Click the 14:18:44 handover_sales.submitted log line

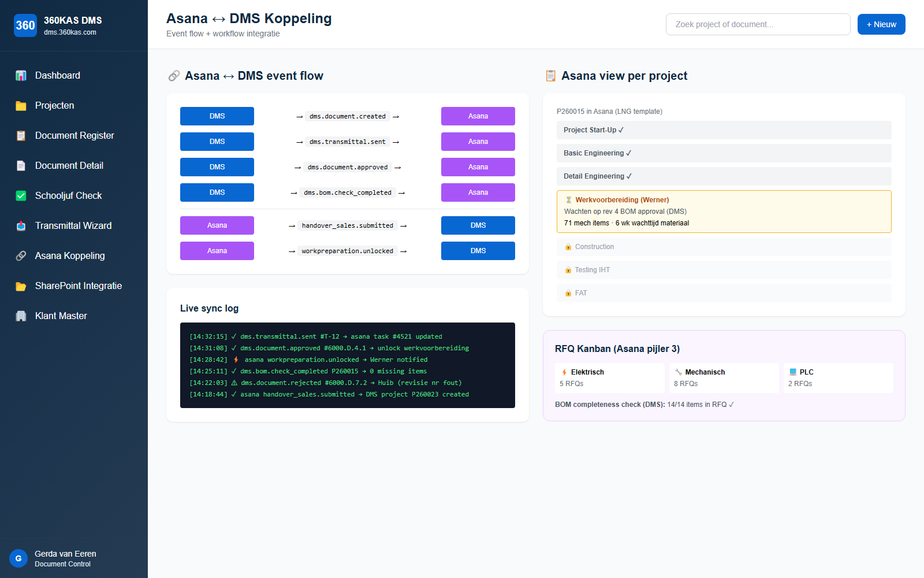[329, 394]
